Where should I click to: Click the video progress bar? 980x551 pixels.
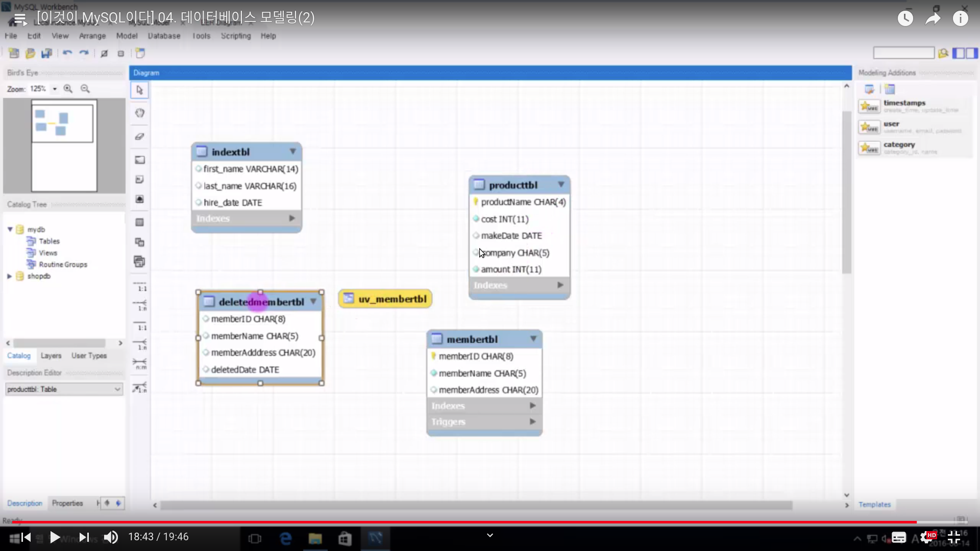490,522
